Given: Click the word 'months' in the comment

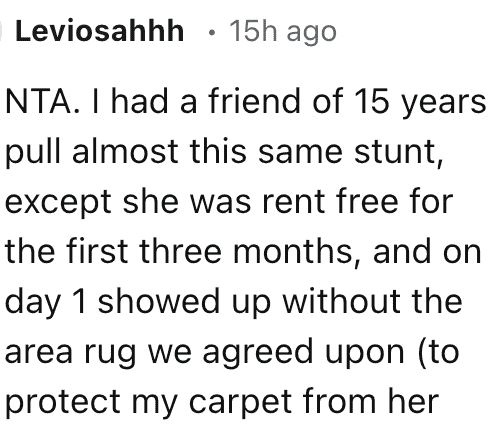Looking at the screenshot, I should (x=292, y=252).
